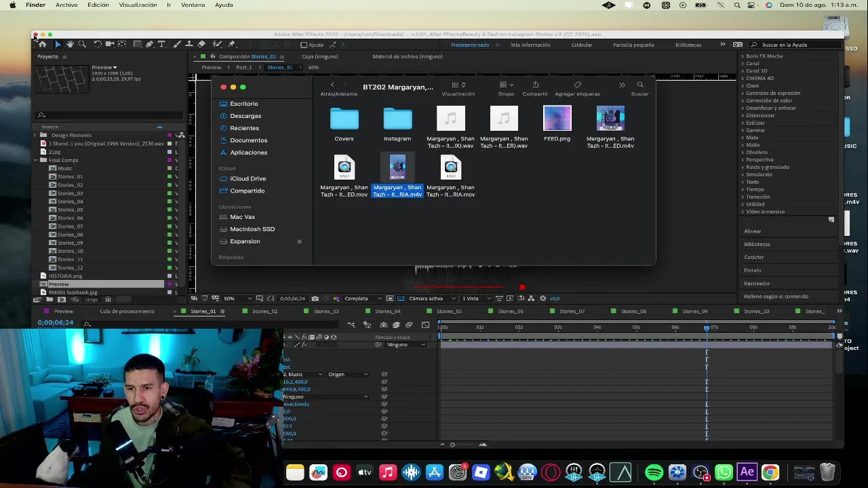Select the Bibliotecas workspace
The width and height of the screenshot is (868, 488).
point(688,45)
